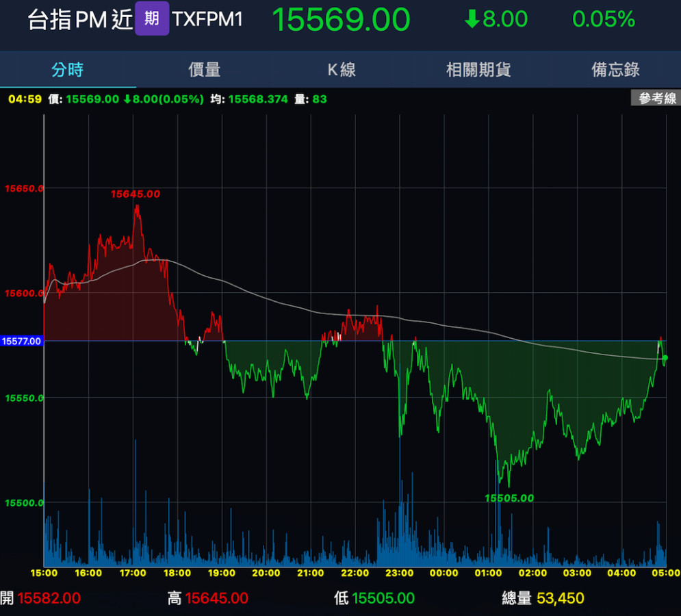
Task: Click the TXFPM1 symbol code
Action: (207, 19)
